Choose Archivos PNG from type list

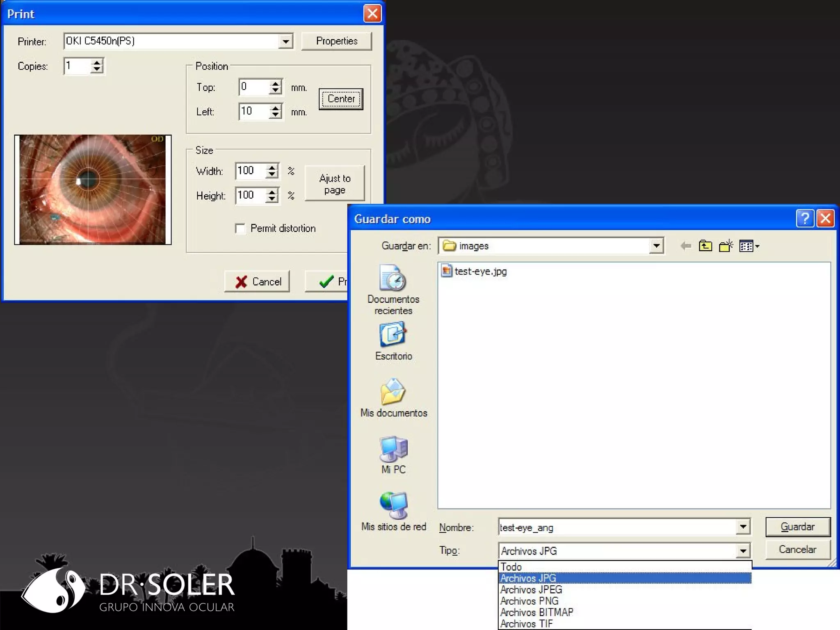[529, 601]
